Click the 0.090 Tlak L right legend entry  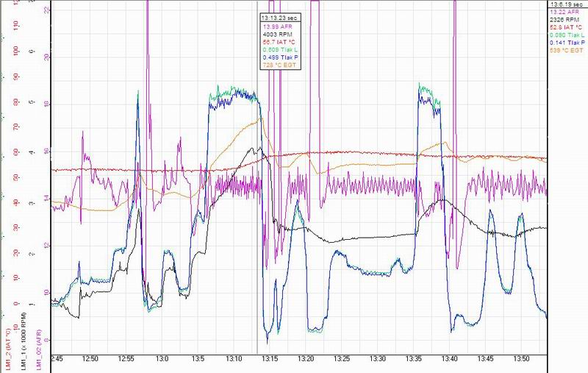click(567, 35)
